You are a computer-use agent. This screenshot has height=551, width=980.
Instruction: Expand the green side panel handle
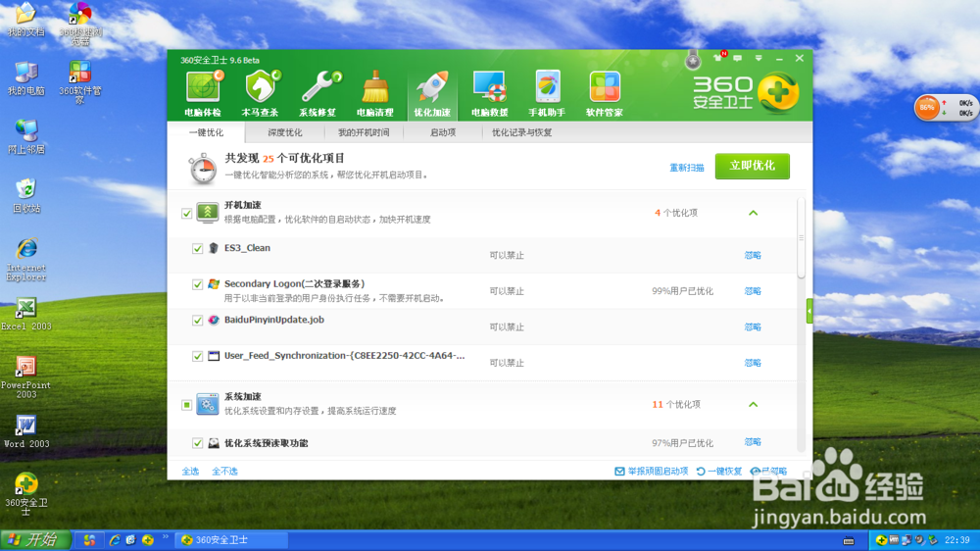[x=809, y=311]
